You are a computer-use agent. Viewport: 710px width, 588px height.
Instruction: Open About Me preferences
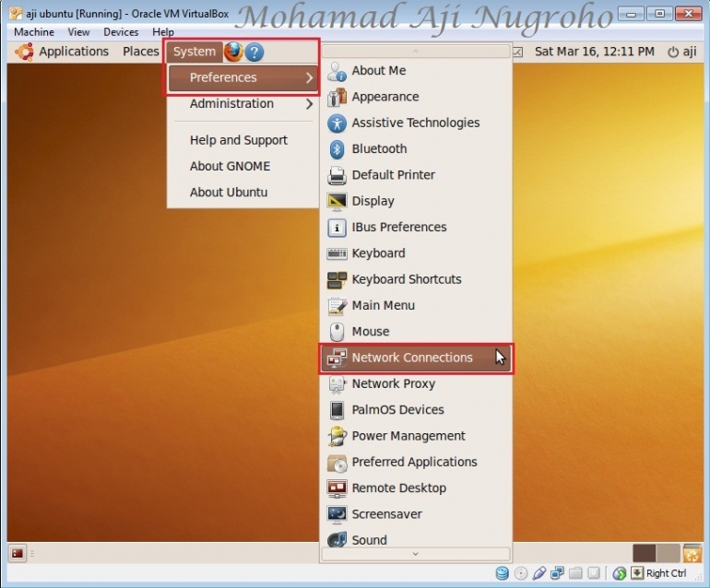click(416, 71)
